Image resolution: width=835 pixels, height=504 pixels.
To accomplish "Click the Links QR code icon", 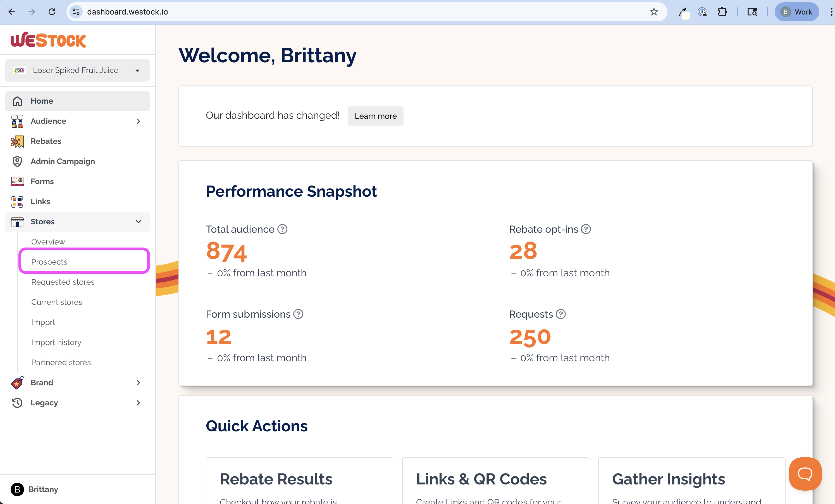I will coord(17,202).
